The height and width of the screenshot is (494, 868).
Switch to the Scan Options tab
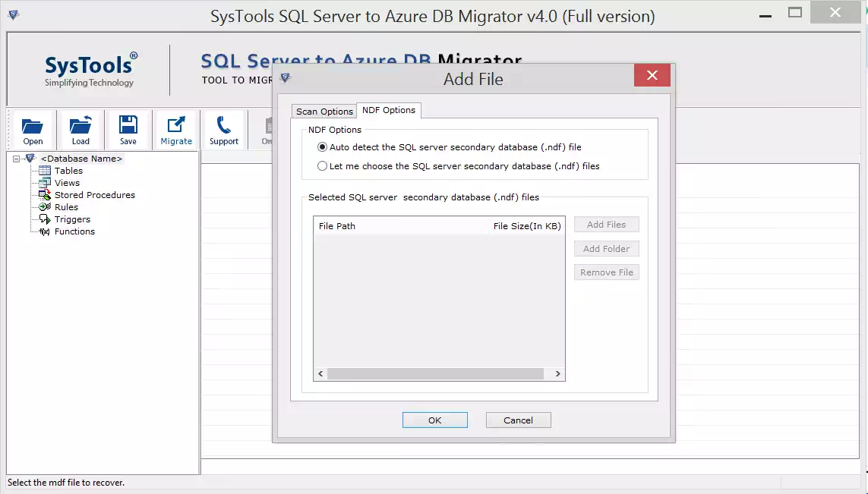pyautogui.click(x=324, y=110)
